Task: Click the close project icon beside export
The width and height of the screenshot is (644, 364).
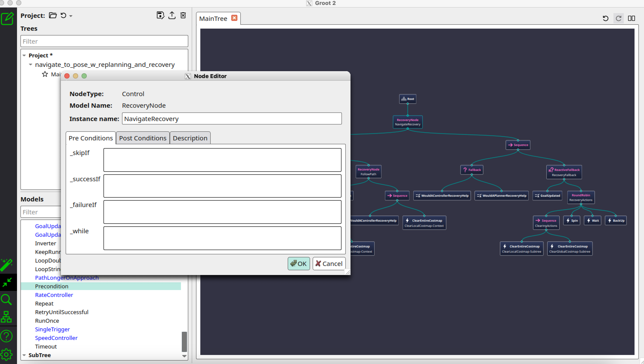Action: 183,15
